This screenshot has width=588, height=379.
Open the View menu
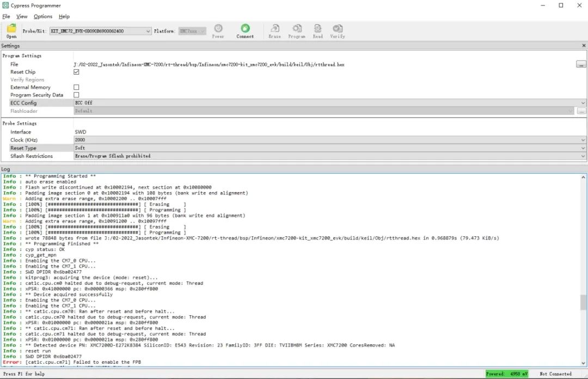pyautogui.click(x=22, y=16)
